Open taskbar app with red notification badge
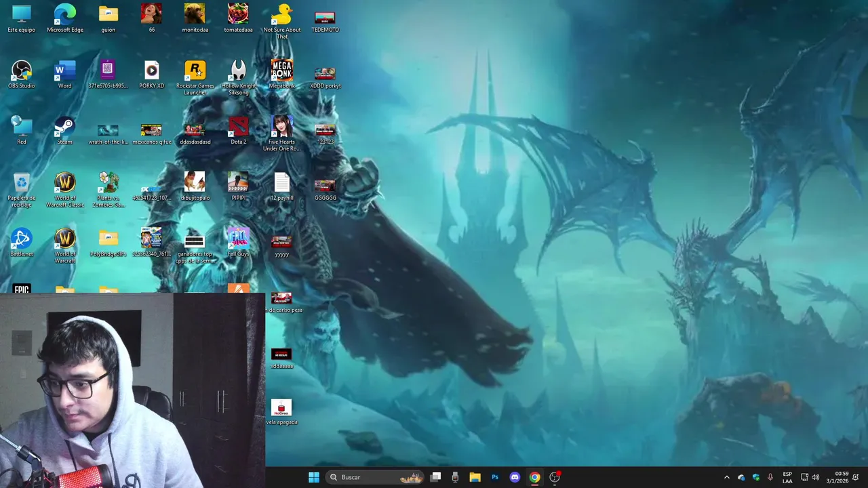Image resolution: width=868 pixels, height=488 pixels. click(x=555, y=477)
